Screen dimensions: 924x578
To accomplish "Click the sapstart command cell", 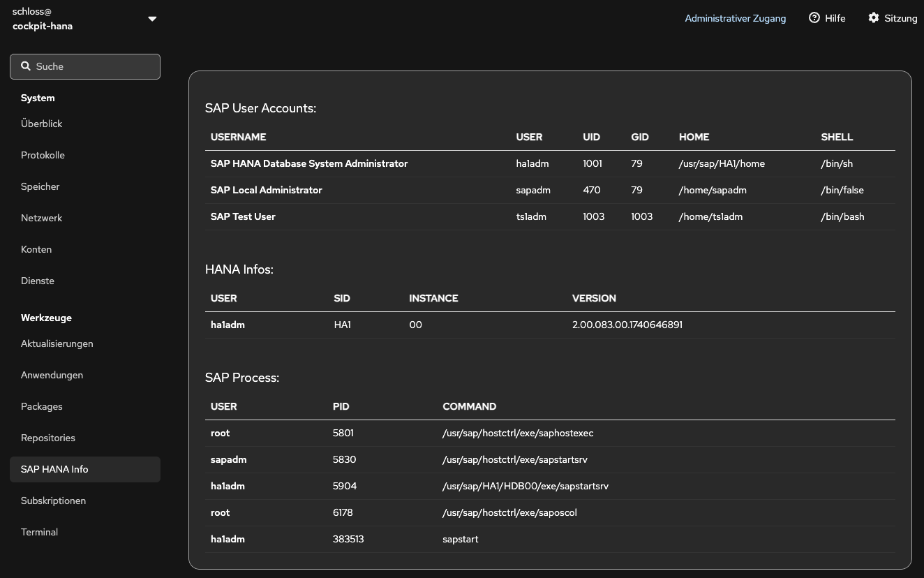I will click(461, 539).
